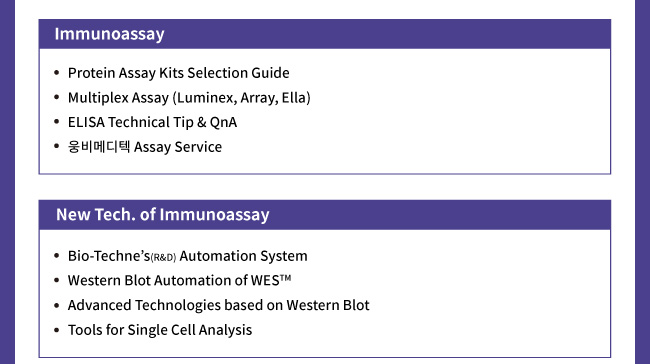This screenshot has height=364, width=650.
Task: Select Western Blot Automation of WES
Action: (x=179, y=281)
